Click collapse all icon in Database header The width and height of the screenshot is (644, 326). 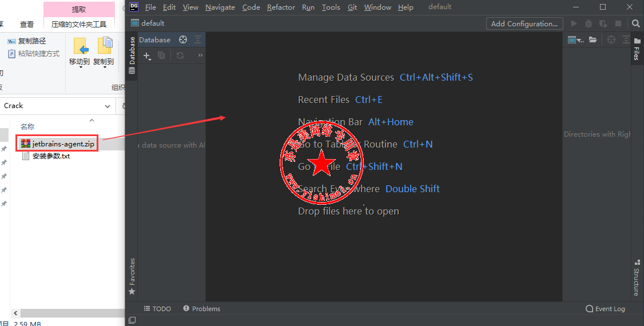198,39
